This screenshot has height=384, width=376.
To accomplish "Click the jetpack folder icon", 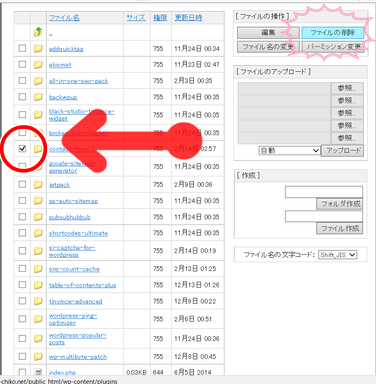I will point(38,184).
